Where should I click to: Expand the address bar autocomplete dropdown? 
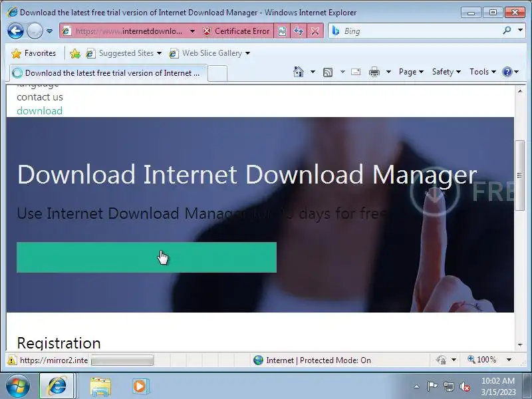coord(192,31)
